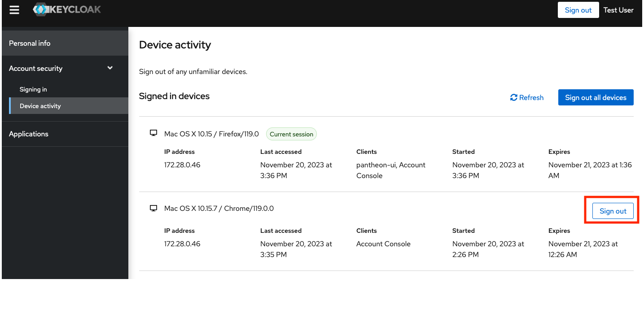Click the Signed in devices heading
The height and width of the screenshot is (310, 644).
tap(174, 96)
